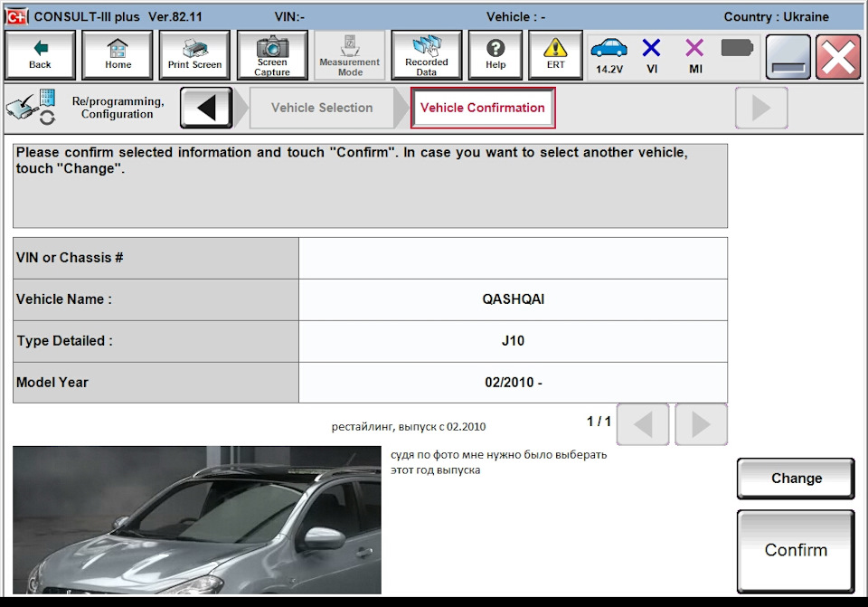Click the empty VIN or Chassis # field
The width and height of the screenshot is (868, 607).
pyautogui.click(x=513, y=258)
